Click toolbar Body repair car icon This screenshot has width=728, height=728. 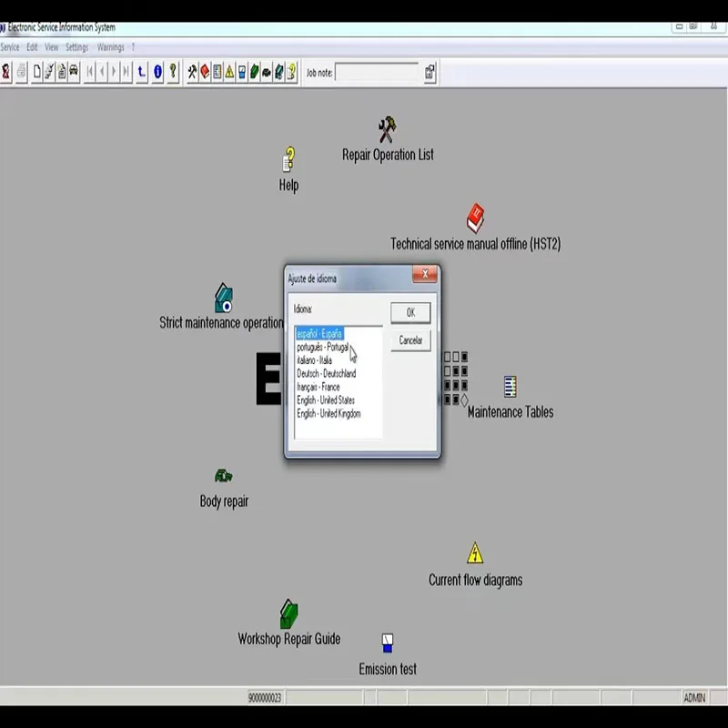[267, 72]
